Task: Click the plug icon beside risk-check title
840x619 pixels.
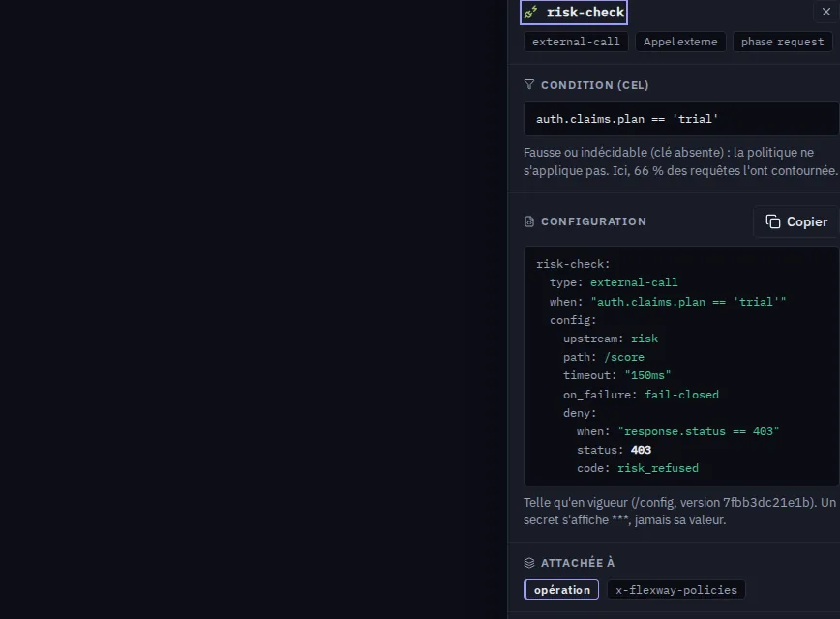Action: click(530, 13)
